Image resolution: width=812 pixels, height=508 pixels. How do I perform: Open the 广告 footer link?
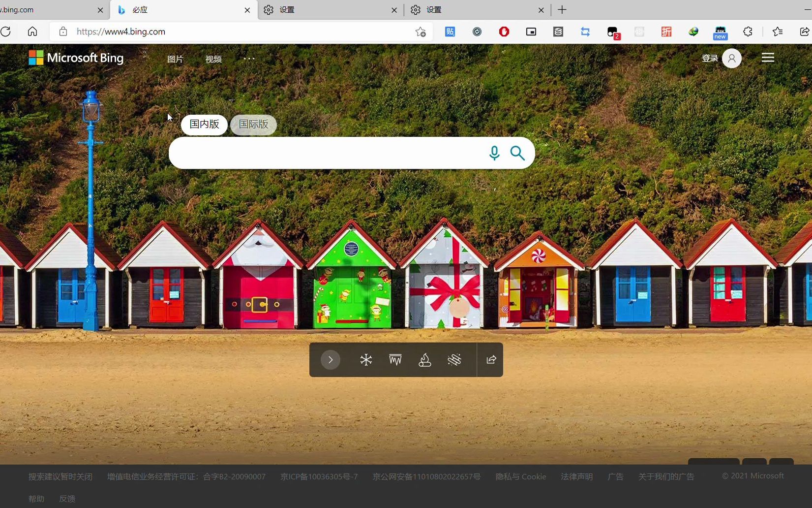615,476
